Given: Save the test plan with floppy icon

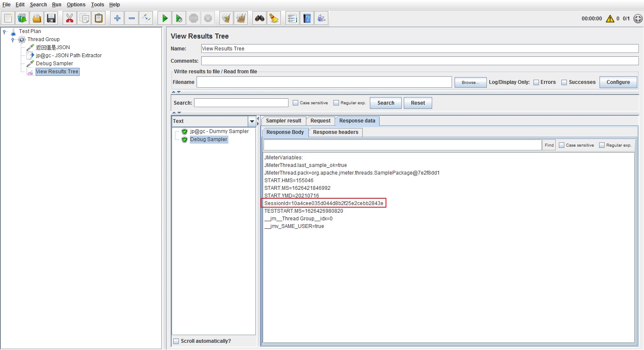Looking at the screenshot, I should click(x=51, y=18).
